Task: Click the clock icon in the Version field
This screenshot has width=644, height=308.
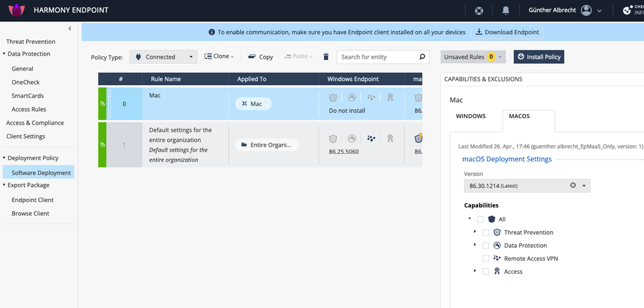Action: (x=573, y=185)
